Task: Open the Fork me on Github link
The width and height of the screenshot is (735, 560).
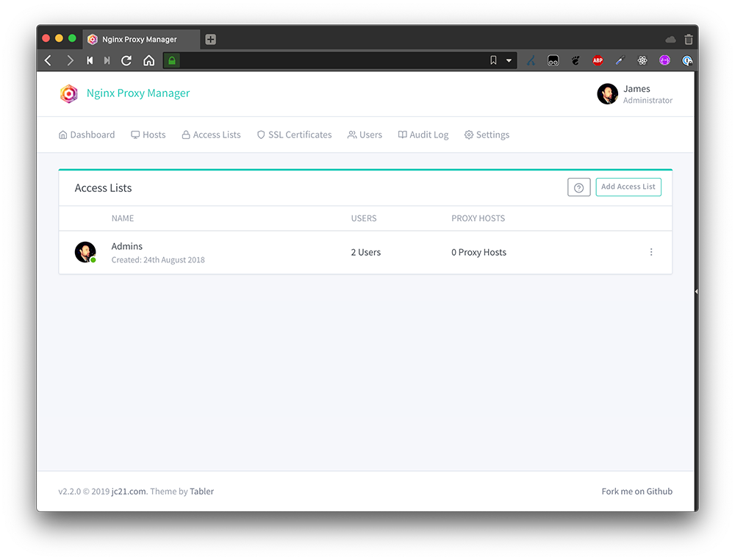Action: coord(637,491)
